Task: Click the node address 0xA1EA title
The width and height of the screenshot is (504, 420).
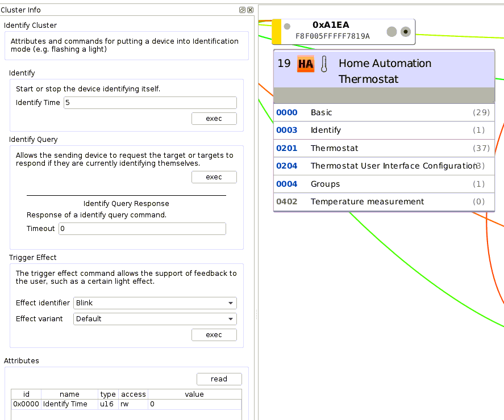Action: (x=331, y=25)
